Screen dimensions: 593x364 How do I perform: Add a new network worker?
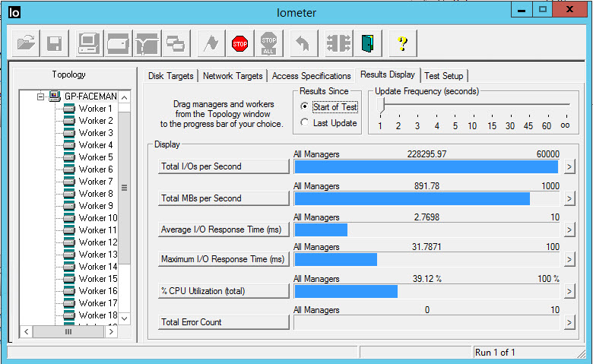[x=147, y=43]
